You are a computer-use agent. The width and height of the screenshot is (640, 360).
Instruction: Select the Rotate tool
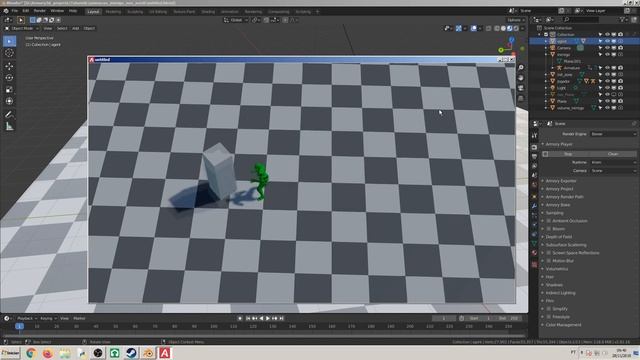(x=9, y=78)
